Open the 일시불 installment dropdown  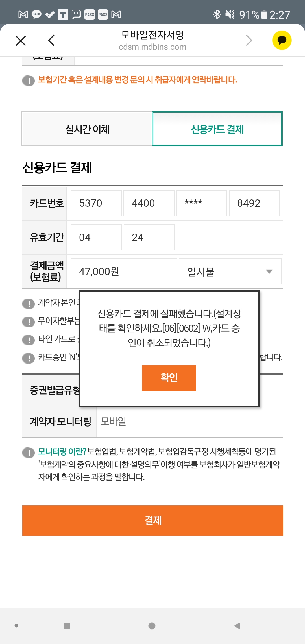pos(230,271)
